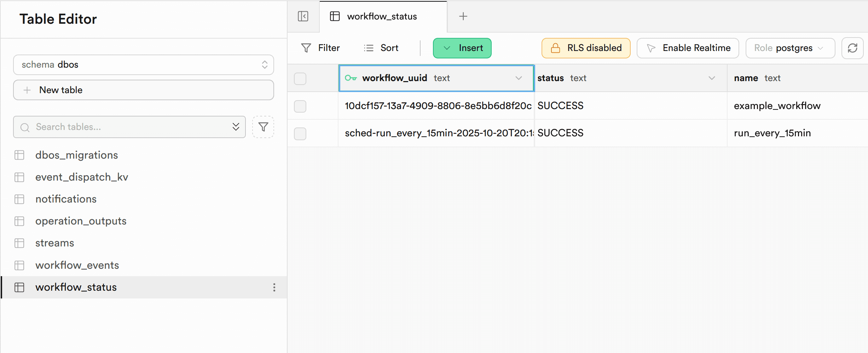The height and width of the screenshot is (353, 868).
Task: Open workflow_status three-dot options menu
Action: pos(274,287)
